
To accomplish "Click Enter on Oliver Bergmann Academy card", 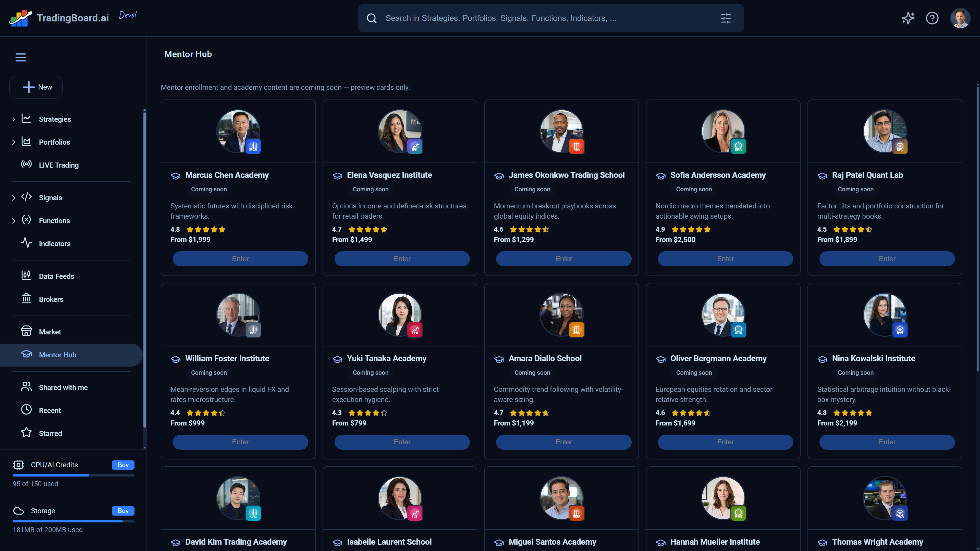I will pyautogui.click(x=725, y=442).
